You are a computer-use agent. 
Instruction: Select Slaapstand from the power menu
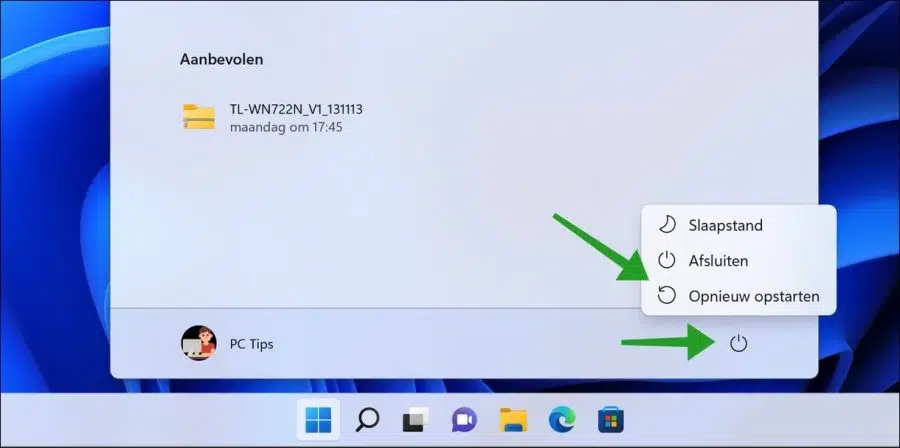tap(738, 225)
